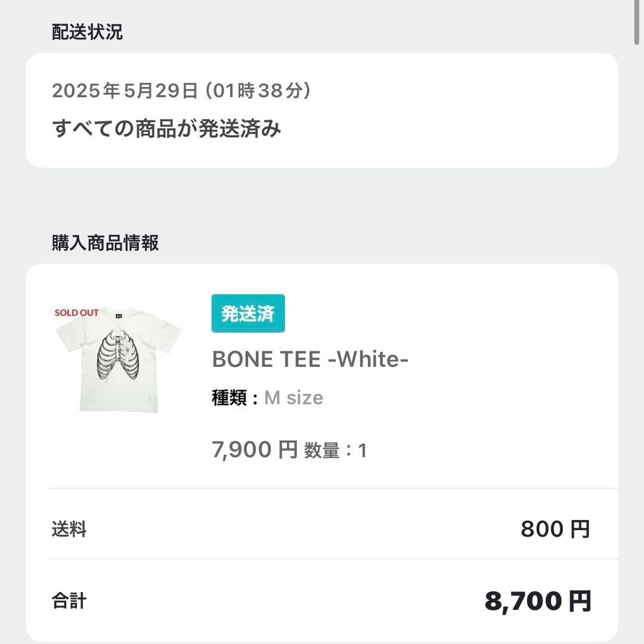Click the 数量：1 quantity value
This screenshot has height=644, width=644.
336,451
